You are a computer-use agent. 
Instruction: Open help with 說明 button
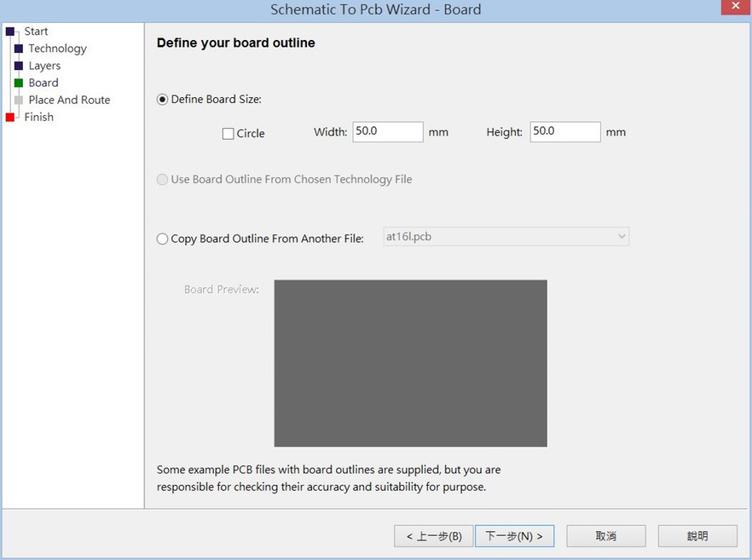[x=697, y=536]
